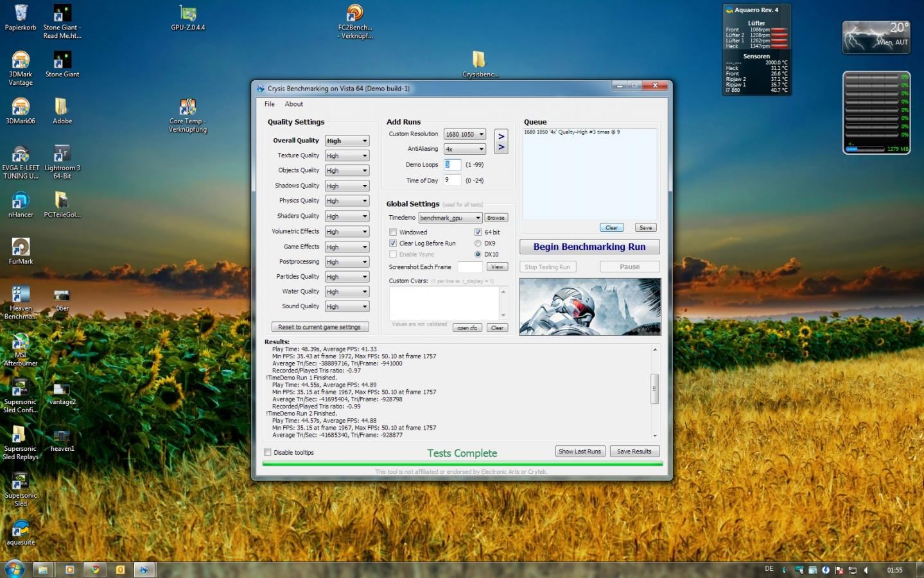
Task: Open the Windows Start orb
Action: point(14,569)
